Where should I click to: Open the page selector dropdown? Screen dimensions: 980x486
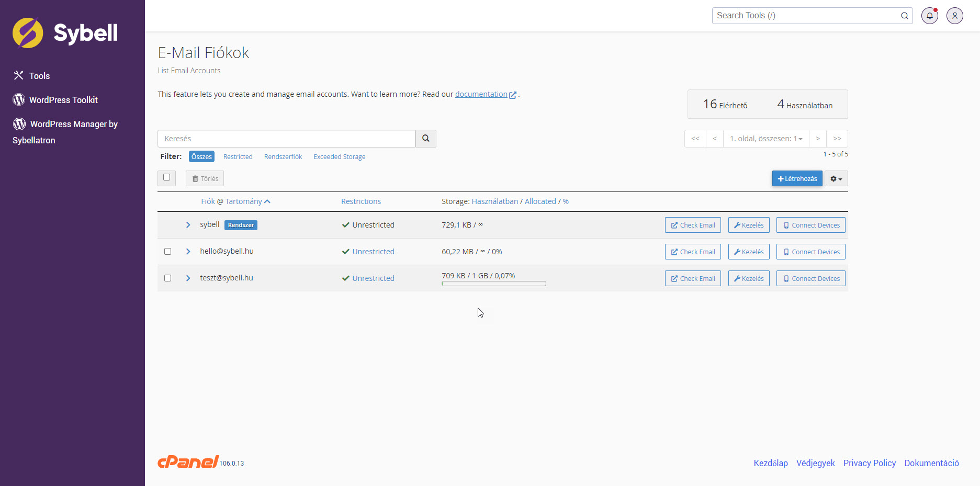pyautogui.click(x=765, y=139)
